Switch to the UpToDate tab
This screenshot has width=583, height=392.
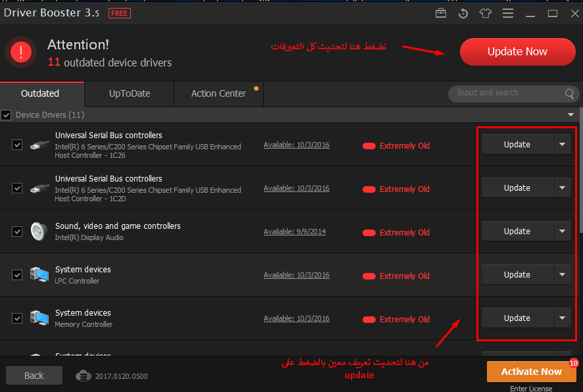click(x=130, y=93)
